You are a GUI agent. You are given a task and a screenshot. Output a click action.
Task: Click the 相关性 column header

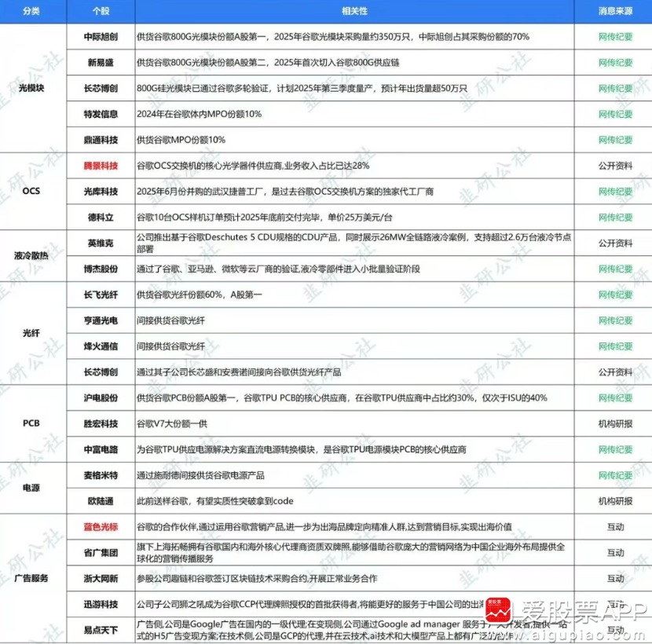[354, 11]
